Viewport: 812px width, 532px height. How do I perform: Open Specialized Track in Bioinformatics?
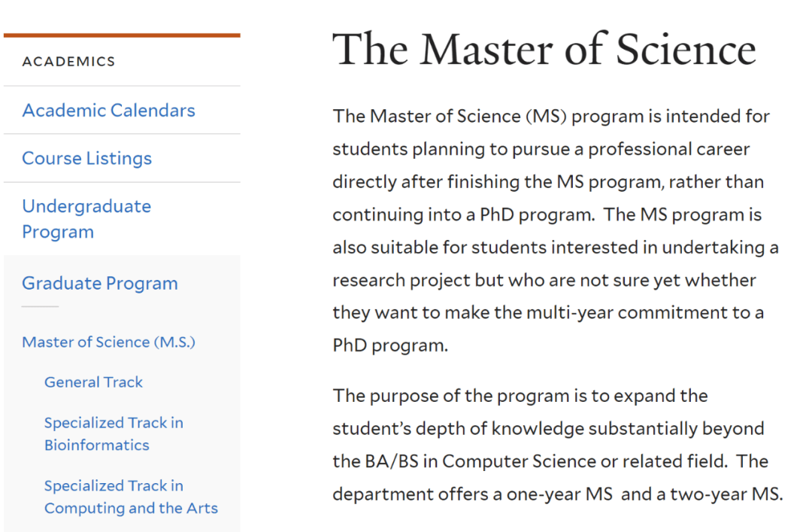pyautogui.click(x=114, y=434)
